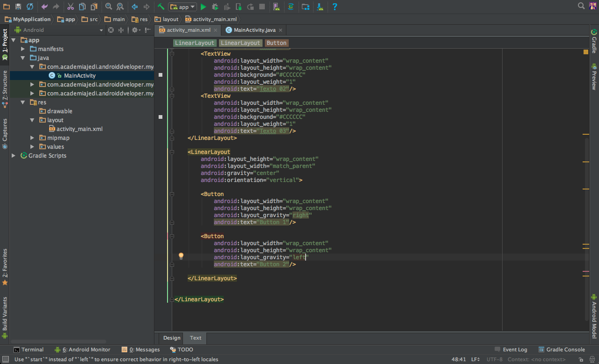Toggle tool window buttons at bottom-left corner

(x=5, y=359)
